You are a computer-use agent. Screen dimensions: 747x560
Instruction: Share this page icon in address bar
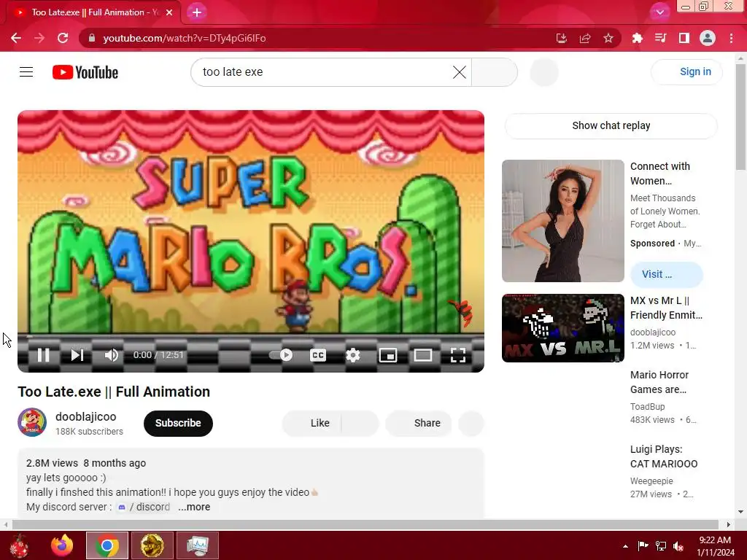(x=584, y=38)
